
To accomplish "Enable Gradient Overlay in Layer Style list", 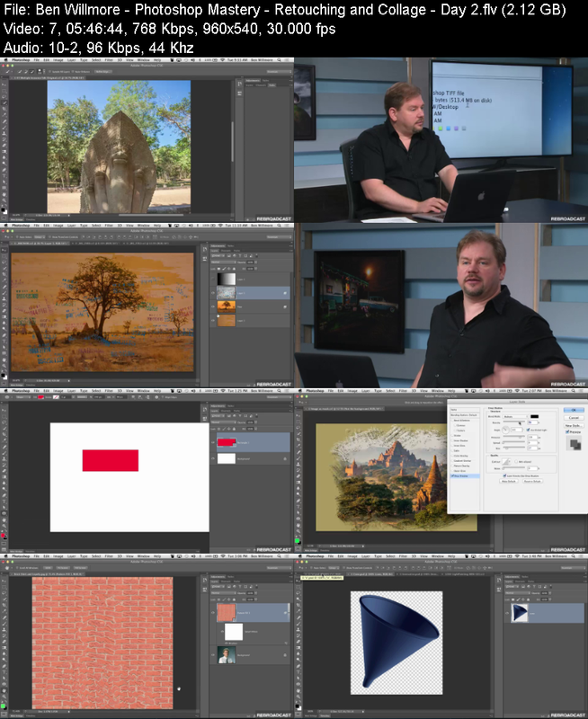I will (x=452, y=461).
